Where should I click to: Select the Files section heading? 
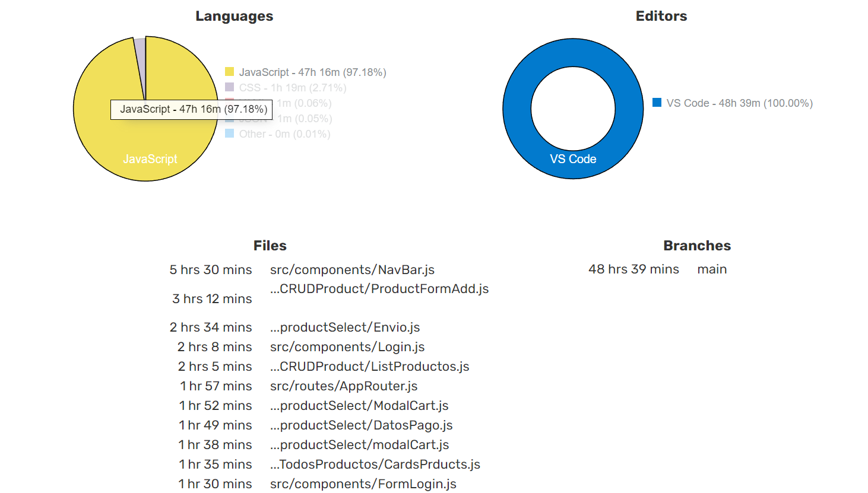click(270, 245)
